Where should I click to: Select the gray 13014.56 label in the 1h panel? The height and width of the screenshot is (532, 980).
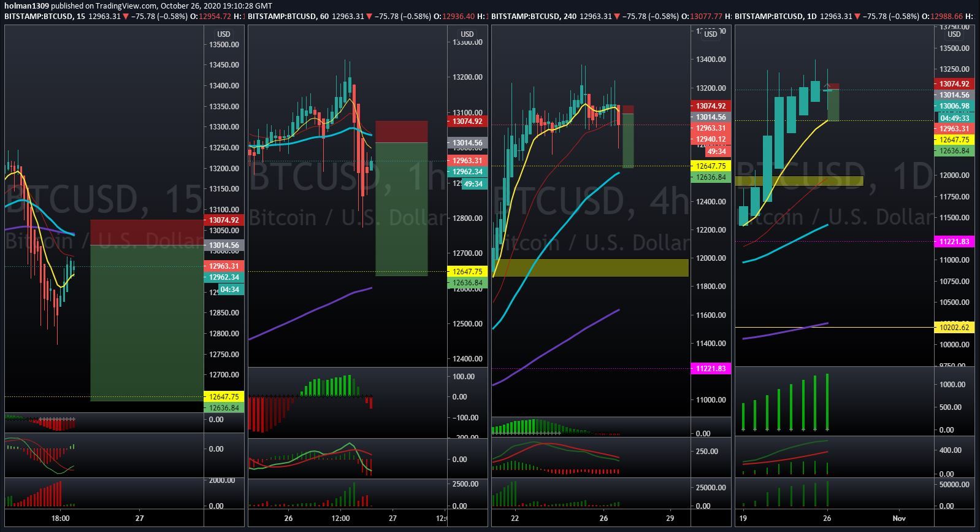click(467, 143)
